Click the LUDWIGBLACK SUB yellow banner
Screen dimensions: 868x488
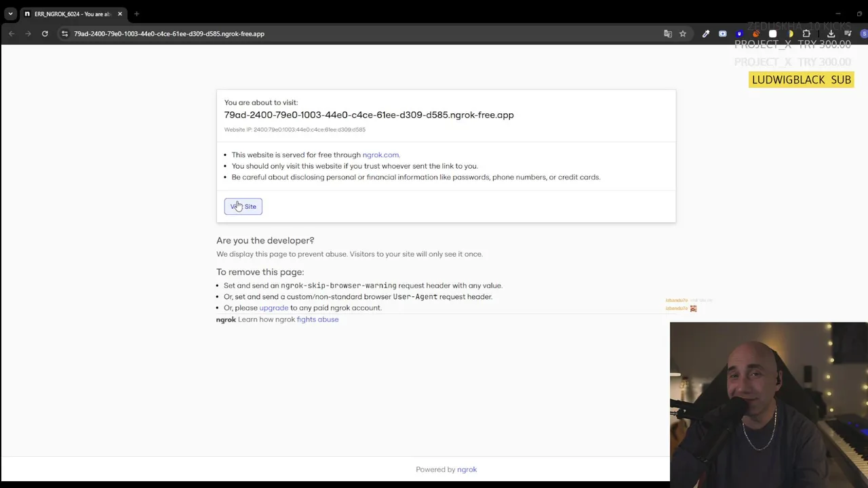click(x=801, y=79)
